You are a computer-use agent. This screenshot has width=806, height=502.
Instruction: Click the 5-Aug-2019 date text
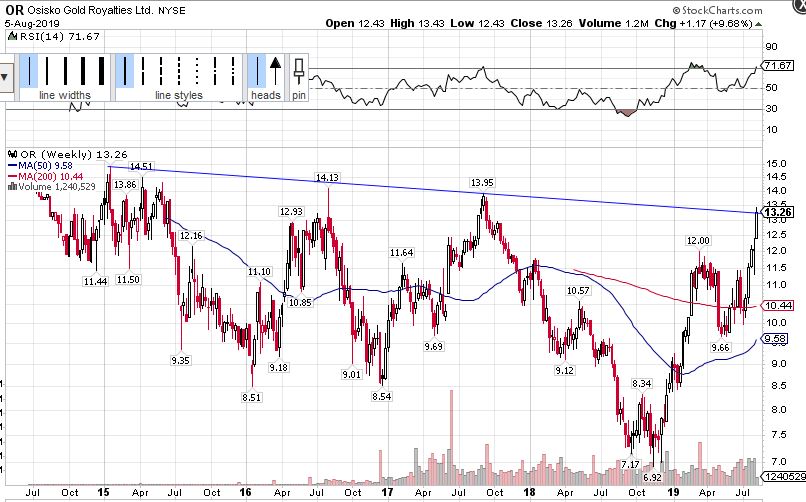pos(32,24)
